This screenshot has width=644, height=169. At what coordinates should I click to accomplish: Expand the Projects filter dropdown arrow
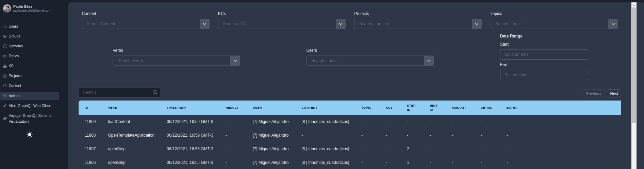477,24
